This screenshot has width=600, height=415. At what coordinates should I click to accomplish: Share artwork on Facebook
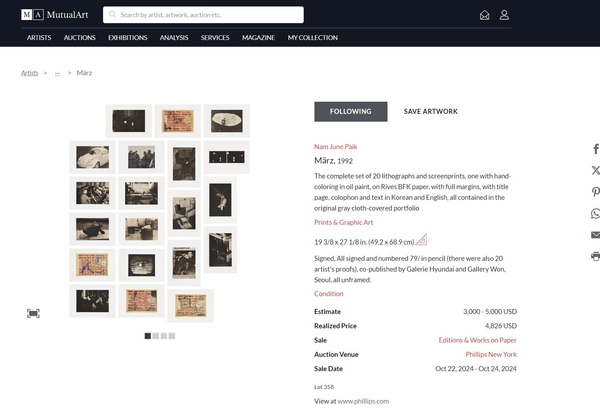click(595, 149)
